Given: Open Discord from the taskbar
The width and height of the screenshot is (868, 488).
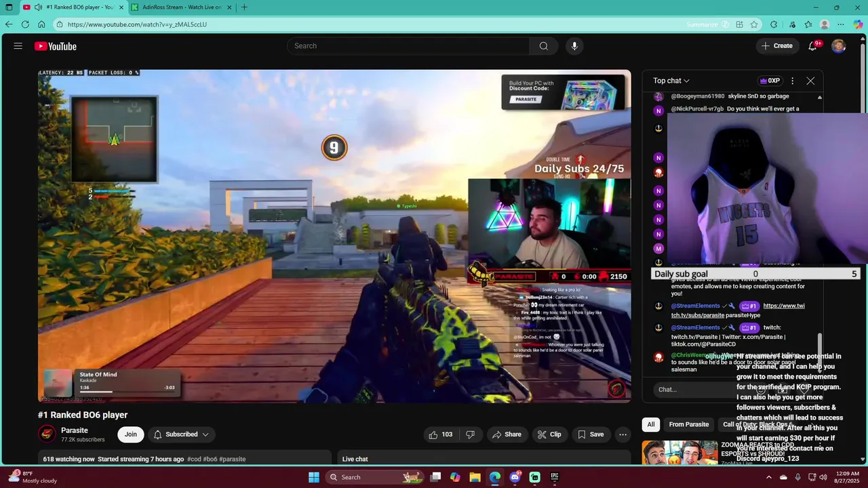Looking at the screenshot, I should [x=515, y=477].
